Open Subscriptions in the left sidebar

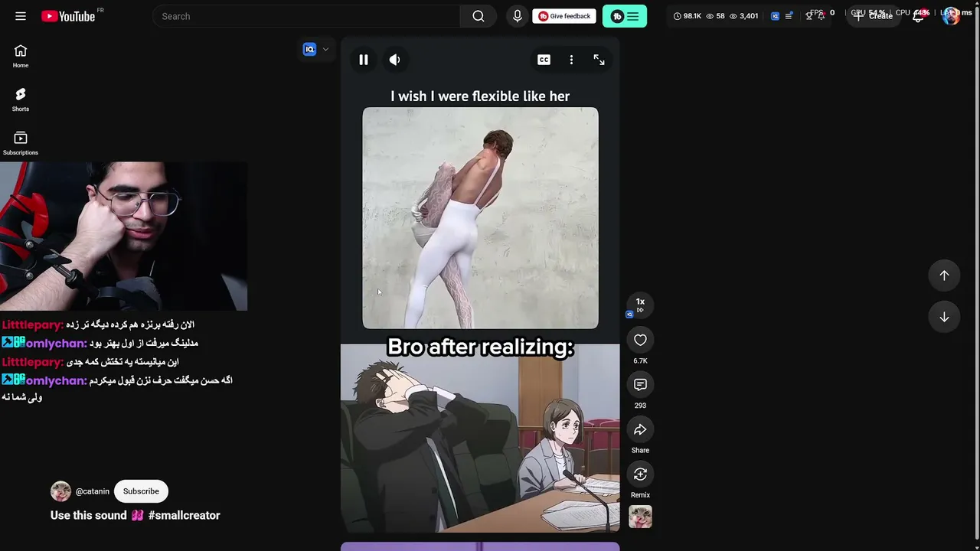pyautogui.click(x=21, y=144)
